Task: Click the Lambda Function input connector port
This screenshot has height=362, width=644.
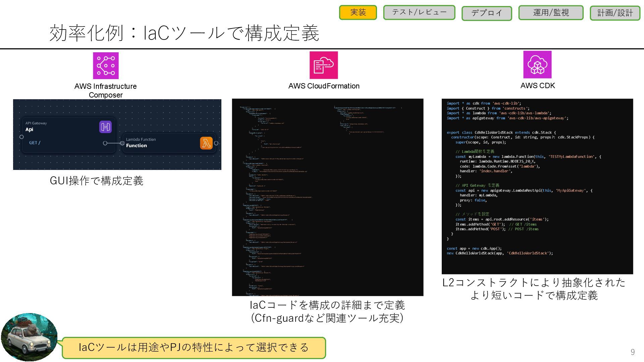Action: (122, 143)
